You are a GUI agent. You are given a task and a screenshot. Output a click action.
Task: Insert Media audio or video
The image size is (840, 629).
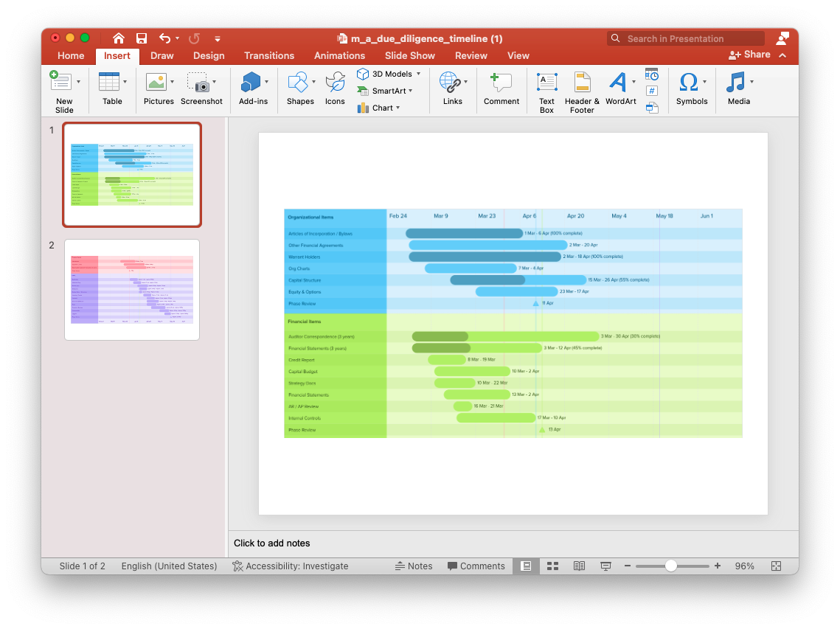point(738,89)
